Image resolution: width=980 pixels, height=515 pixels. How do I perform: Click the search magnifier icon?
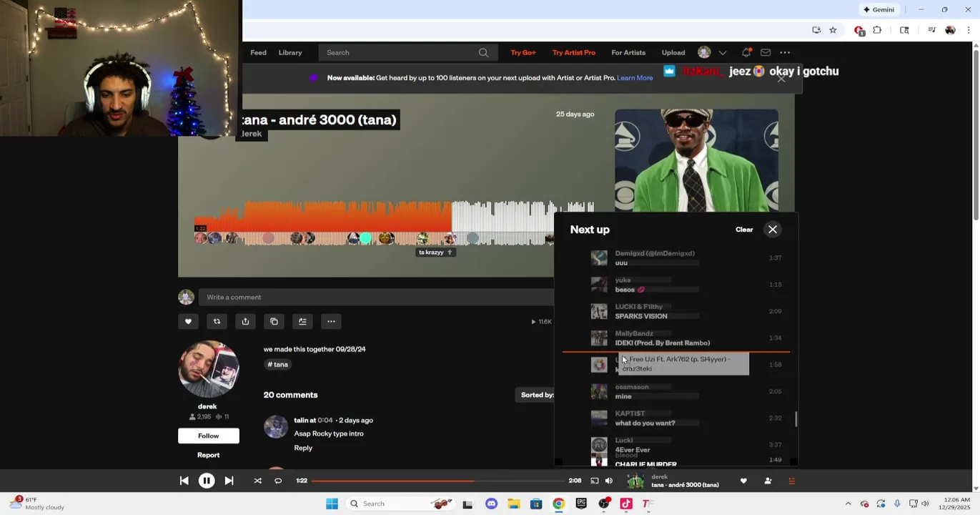[483, 52]
